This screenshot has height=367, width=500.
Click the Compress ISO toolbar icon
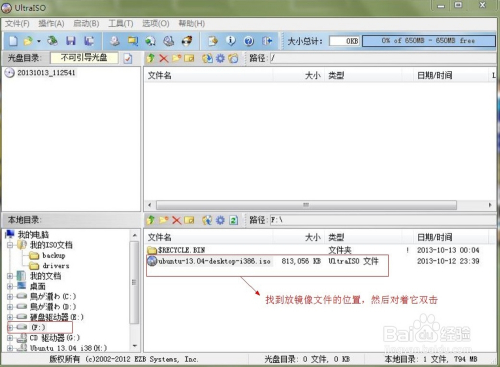133,41
